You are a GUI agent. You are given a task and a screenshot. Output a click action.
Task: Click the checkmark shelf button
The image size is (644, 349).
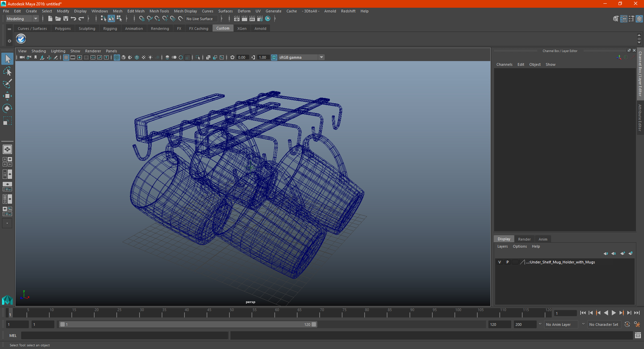[21, 39]
